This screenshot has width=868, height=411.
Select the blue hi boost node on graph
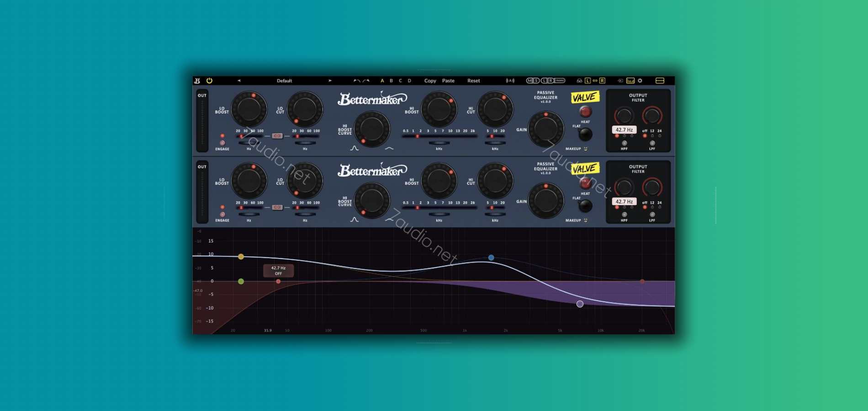pos(491,258)
